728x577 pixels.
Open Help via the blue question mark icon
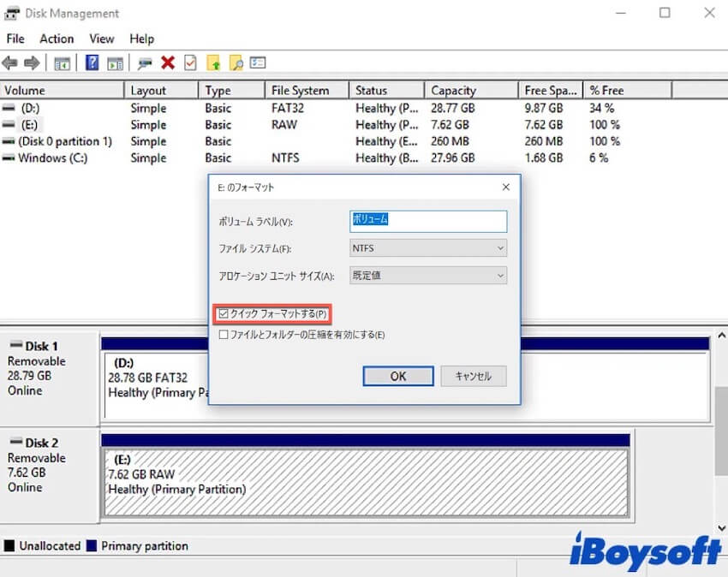pyautogui.click(x=92, y=63)
